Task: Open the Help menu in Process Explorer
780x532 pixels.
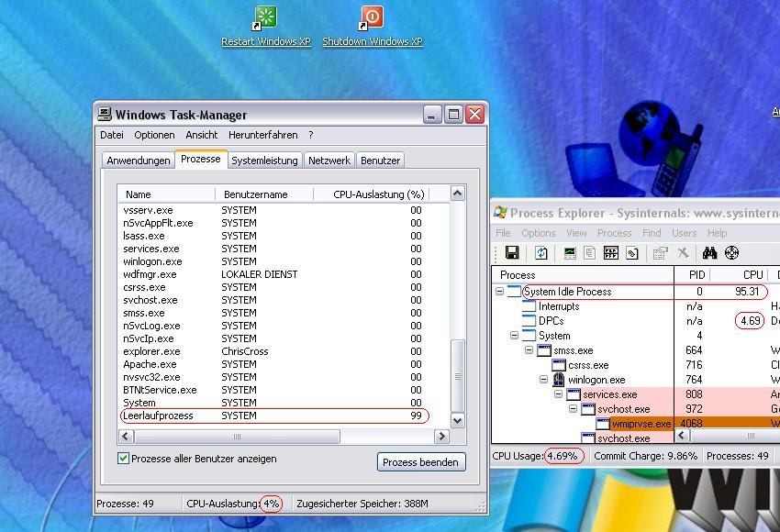Action: point(718,233)
